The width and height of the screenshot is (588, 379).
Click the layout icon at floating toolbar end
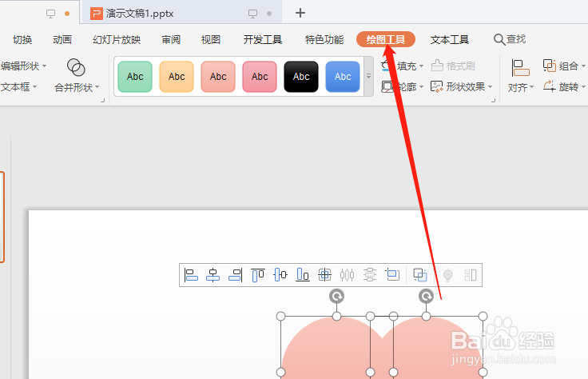pos(471,275)
